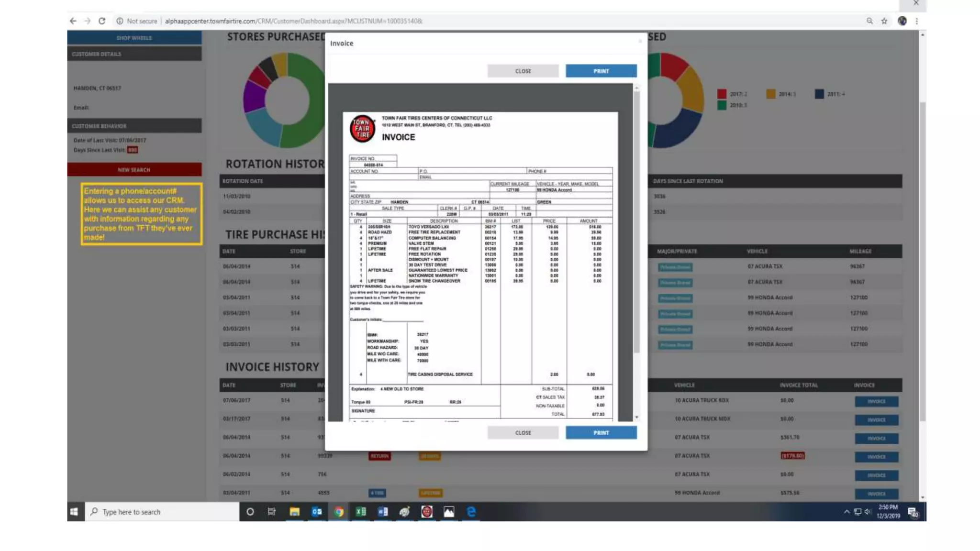The height and width of the screenshot is (551, 980).
Task: Open invoice for the ($179.80) return row
Action: coord(876,457)
